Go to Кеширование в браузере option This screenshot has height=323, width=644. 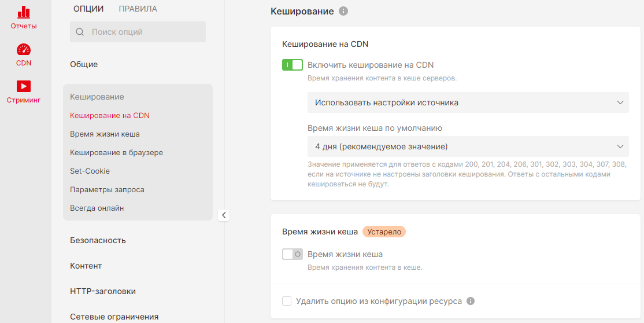(116, 153)
